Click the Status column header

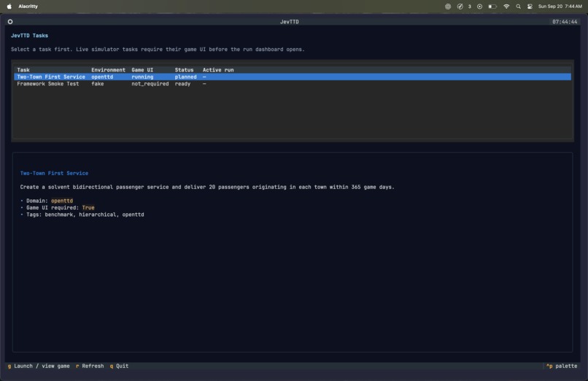click(x=184, y=70)
